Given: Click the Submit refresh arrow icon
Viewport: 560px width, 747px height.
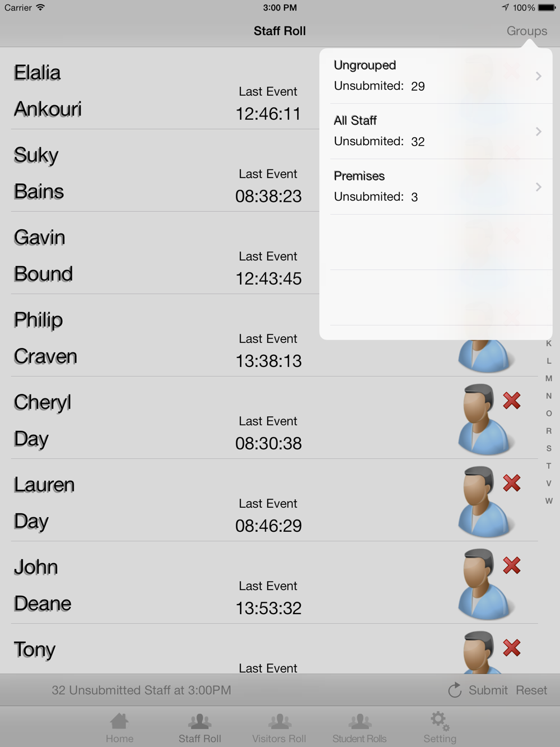Looking at the screenshot, I should tap(455, 690).
